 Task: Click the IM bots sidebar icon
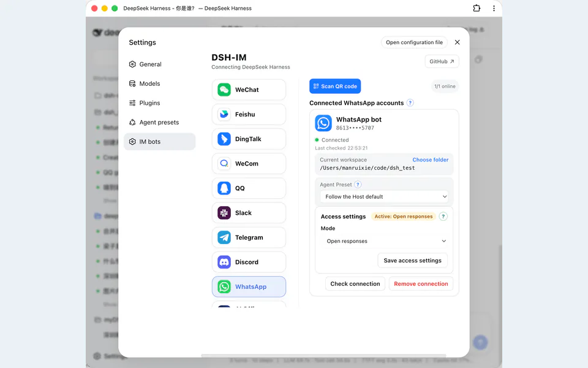coord(132,142)
